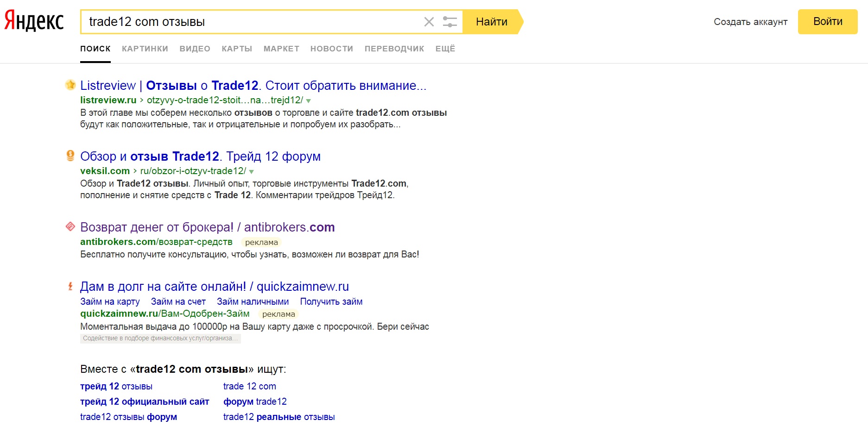868x426 pixels.
Task: Click the antibrokers.com/возврат-средств URL
Action: [156, 242]
